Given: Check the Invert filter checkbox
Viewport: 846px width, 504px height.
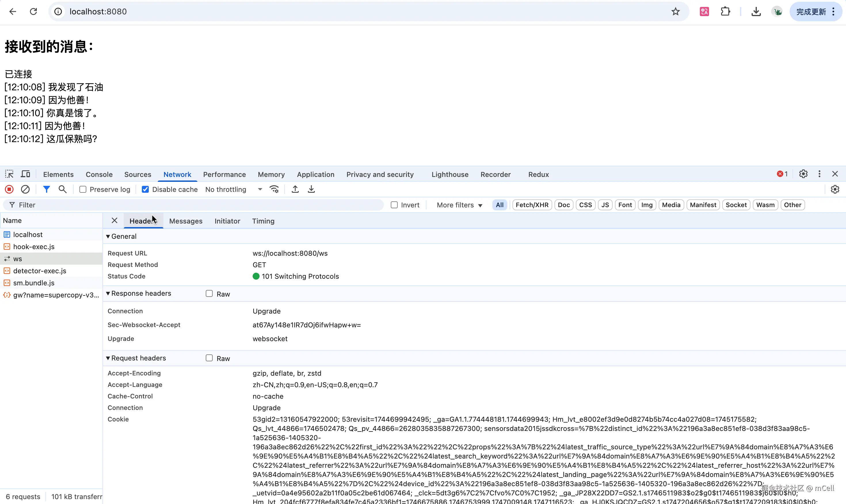Looking at the screenshot, I should click(x=394, y=205).
